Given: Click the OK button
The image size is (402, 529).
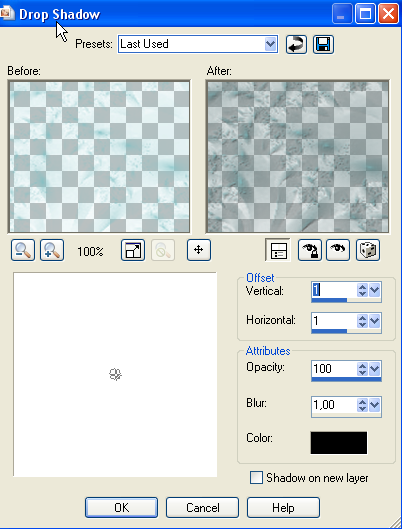Looking at the screenshot, I should (121, 507).
